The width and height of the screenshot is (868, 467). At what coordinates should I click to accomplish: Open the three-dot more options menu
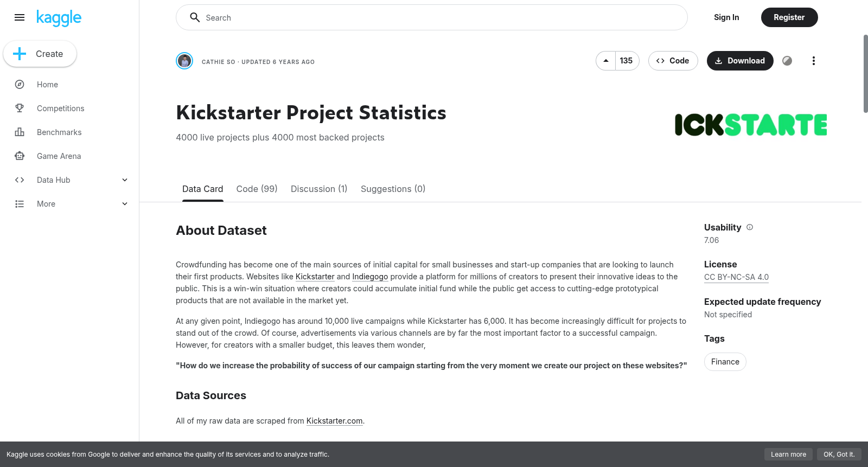point(813,61)
